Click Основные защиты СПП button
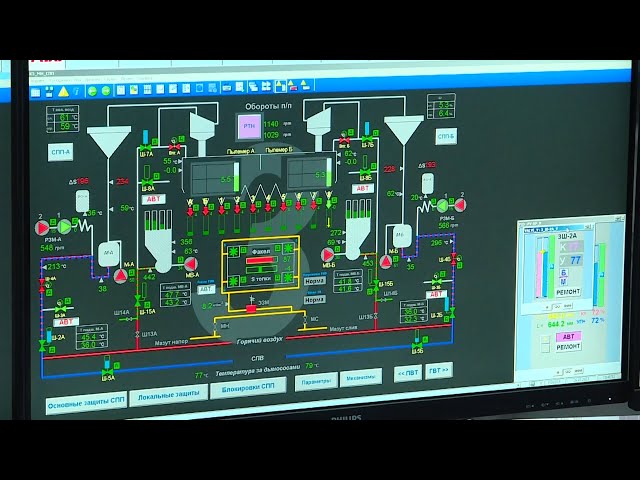Viewport: 640px width, 480px height. click(86, 403)
